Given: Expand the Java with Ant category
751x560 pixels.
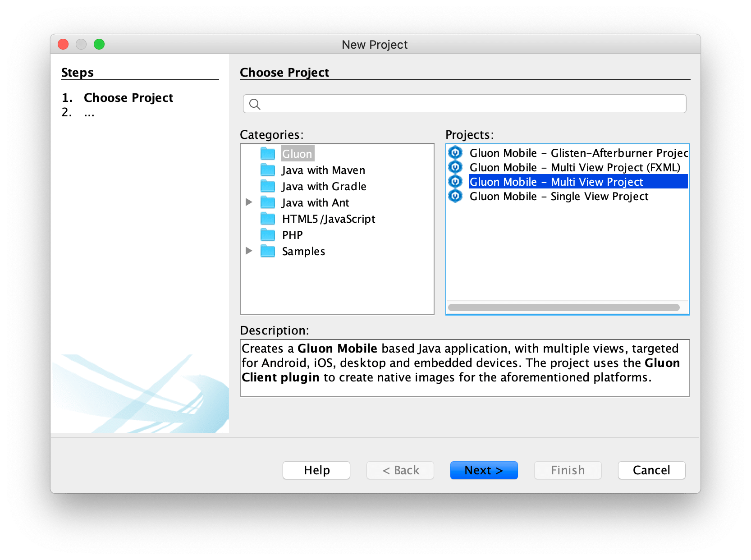Looking at the screenshot, I should 249,202.
